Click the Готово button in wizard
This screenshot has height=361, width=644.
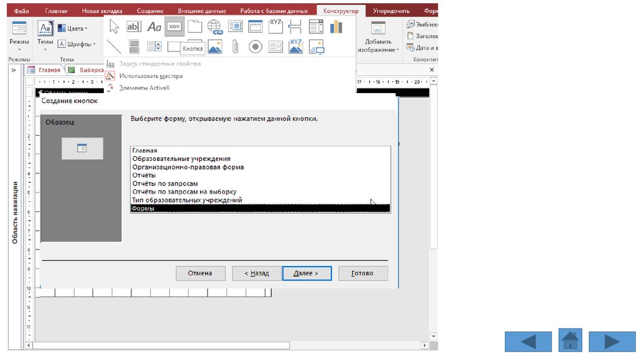click(x=363, y=274)
